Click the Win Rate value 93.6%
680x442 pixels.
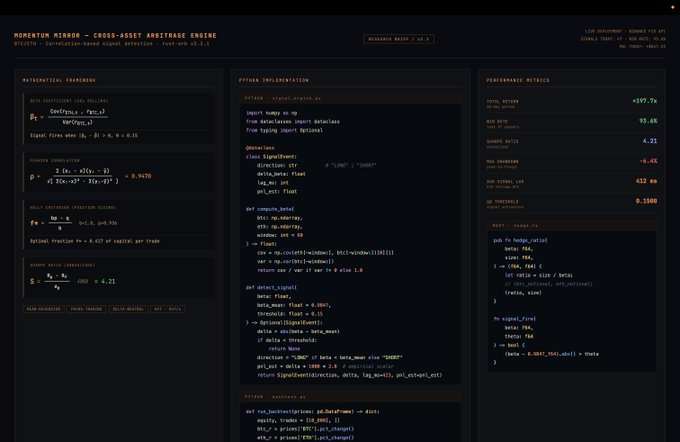(648, 121)
